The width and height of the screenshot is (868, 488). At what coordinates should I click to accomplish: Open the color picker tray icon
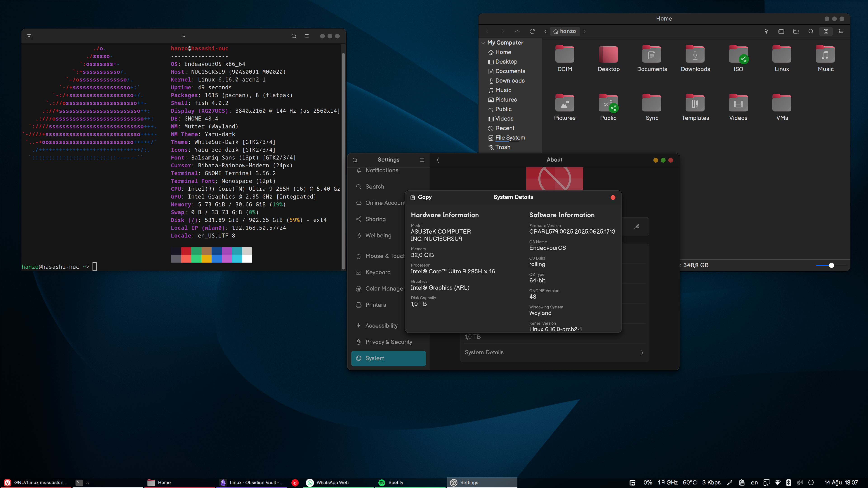(729, 483)
